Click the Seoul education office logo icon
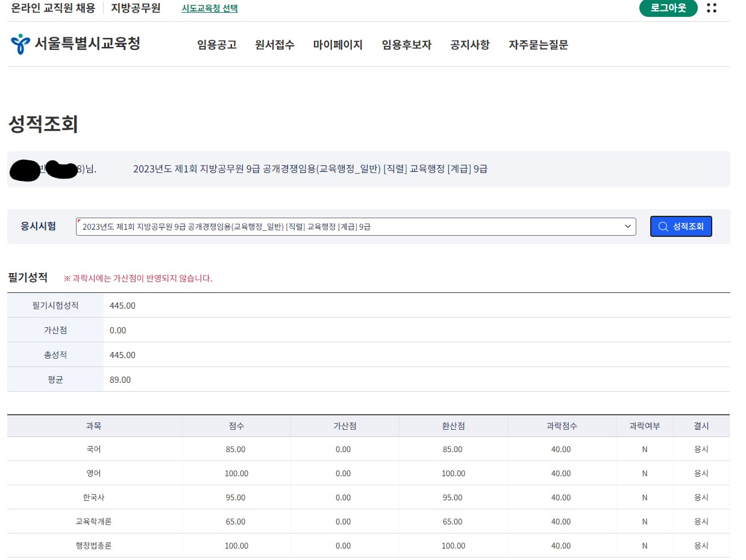 (20, 44)
